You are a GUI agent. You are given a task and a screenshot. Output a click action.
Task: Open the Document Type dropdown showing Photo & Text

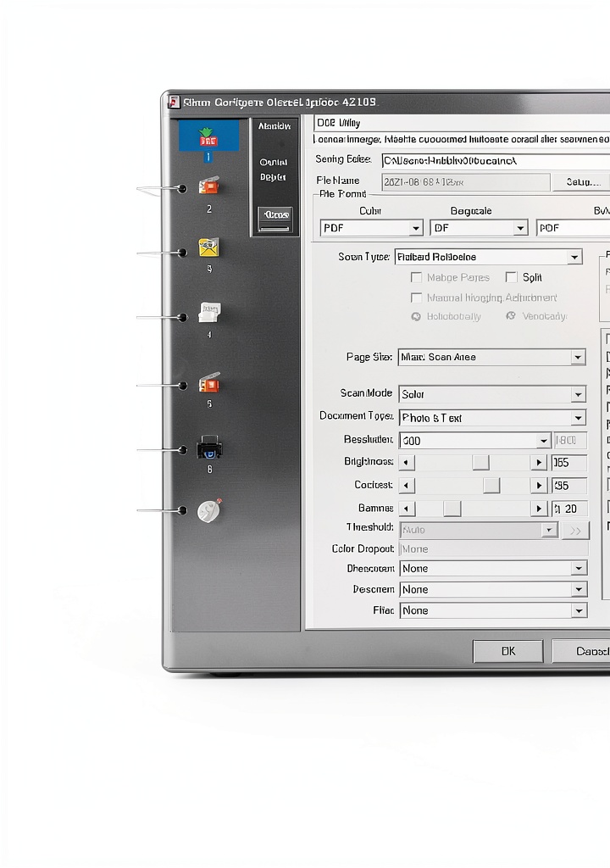[x=492, y=418]
